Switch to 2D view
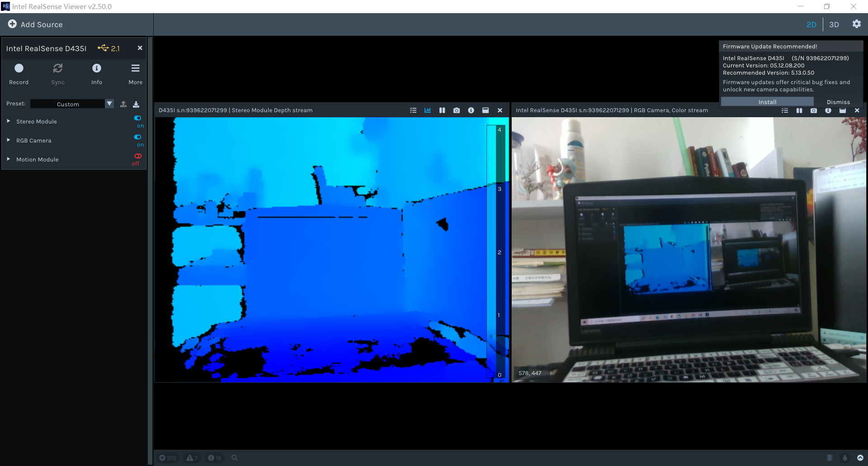Screen dimensions: 868x466 click(811, 24)
